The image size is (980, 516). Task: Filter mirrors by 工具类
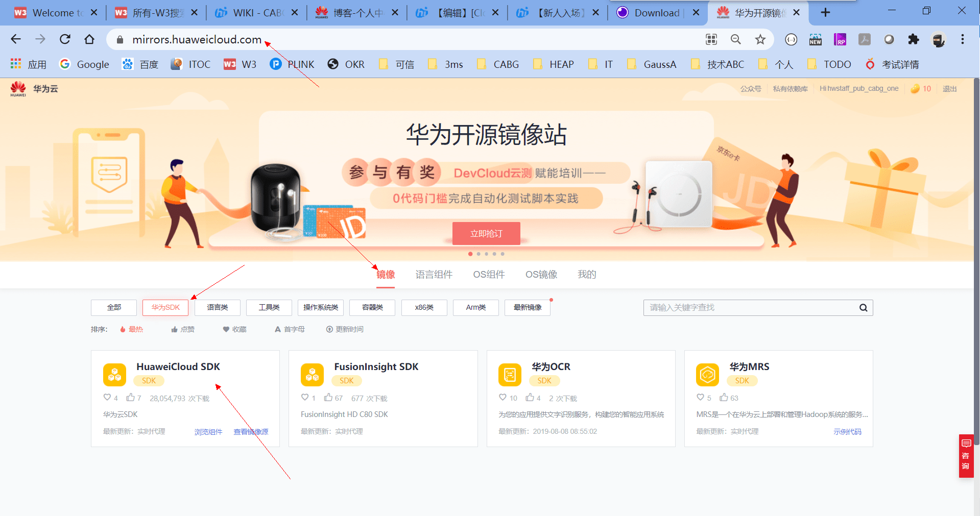point(269,307)
